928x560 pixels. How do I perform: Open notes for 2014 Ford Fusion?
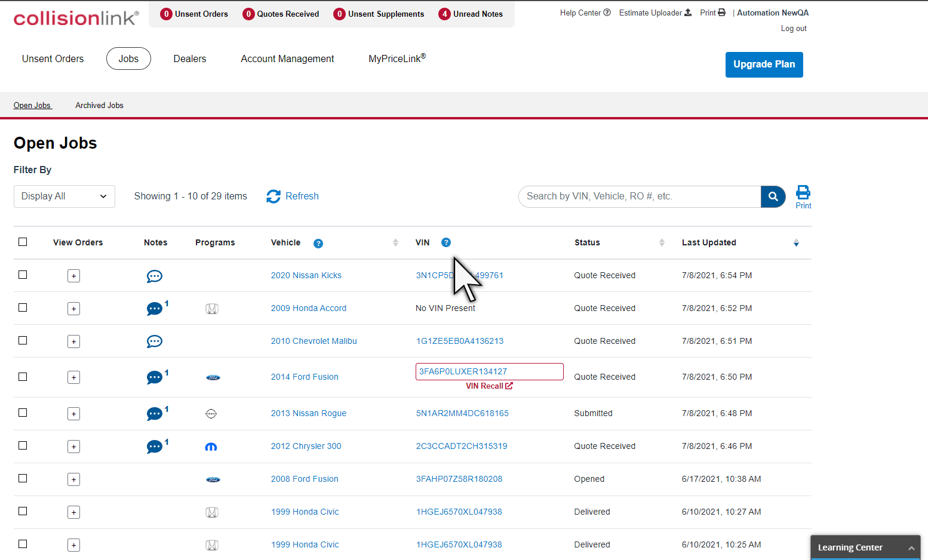pos(155,377)
